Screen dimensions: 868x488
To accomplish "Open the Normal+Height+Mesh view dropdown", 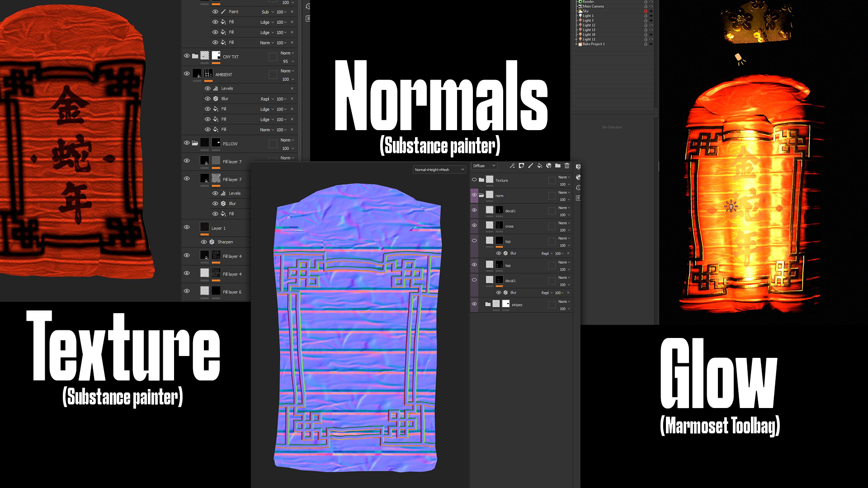I will tap(439, 169).
